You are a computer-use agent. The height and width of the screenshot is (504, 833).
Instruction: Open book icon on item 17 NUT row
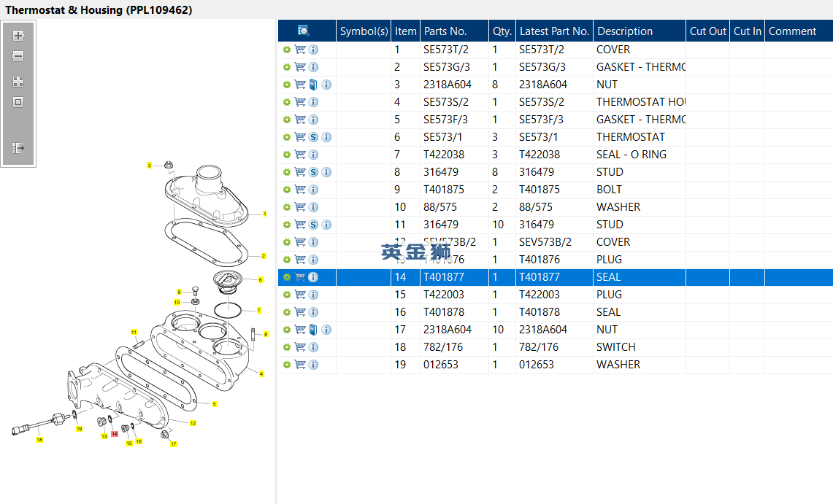(313, 330)
